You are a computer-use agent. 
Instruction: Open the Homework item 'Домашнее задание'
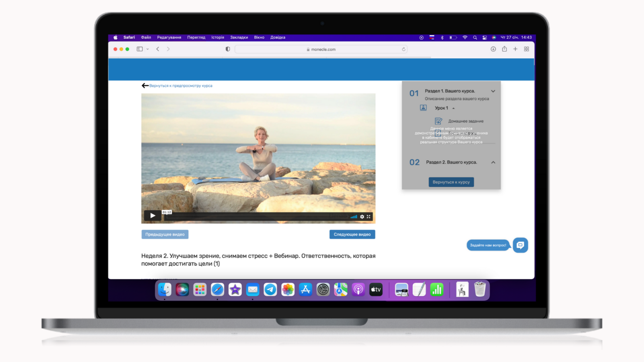point(465,121)
